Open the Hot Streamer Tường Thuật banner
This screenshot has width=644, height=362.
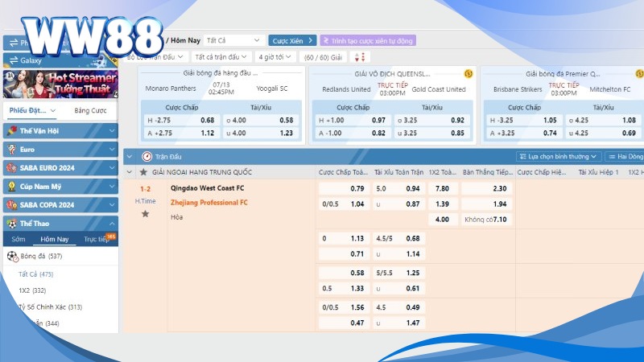(x=61, y=84)
